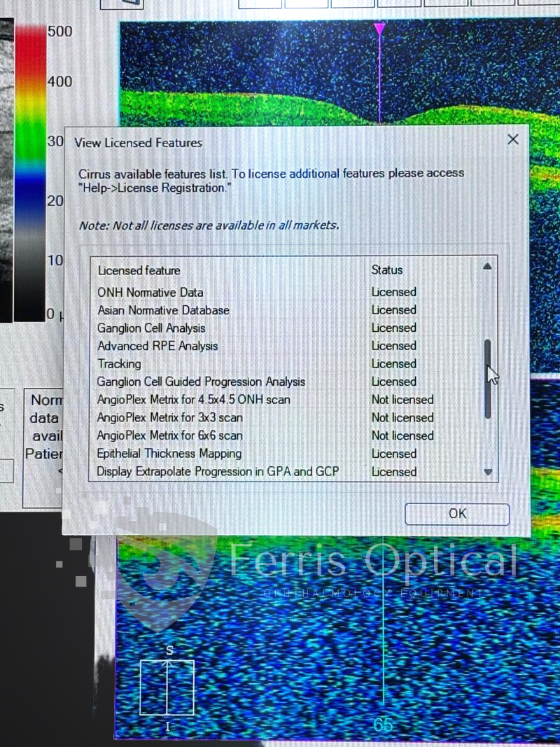560x747 pixels.
Task: Click 'Not licensed' status for 6x6 scan
Action: (402, 435)
